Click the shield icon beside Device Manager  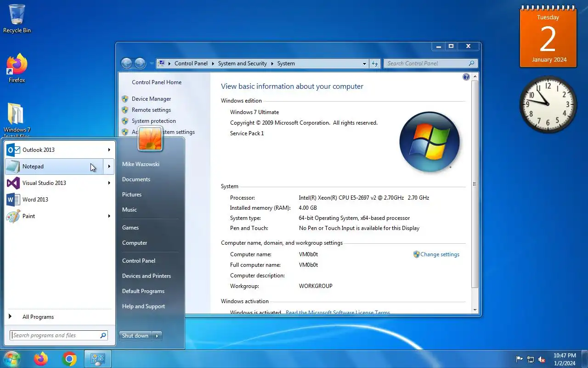point(125,99)
